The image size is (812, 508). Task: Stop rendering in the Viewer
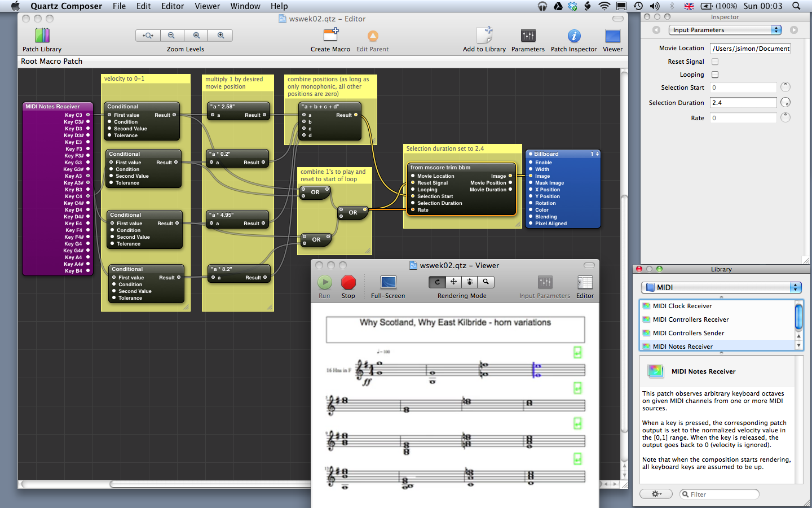348,282
